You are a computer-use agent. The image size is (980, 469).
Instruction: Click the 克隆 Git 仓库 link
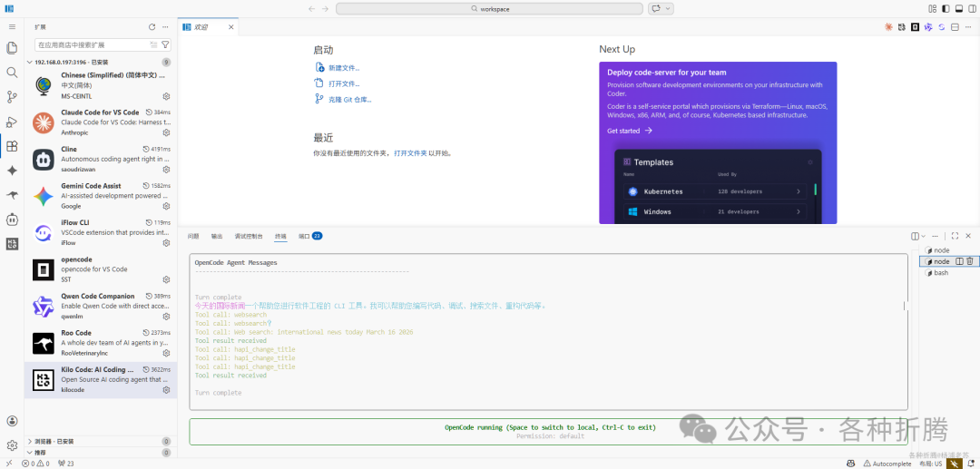point(349,100)
